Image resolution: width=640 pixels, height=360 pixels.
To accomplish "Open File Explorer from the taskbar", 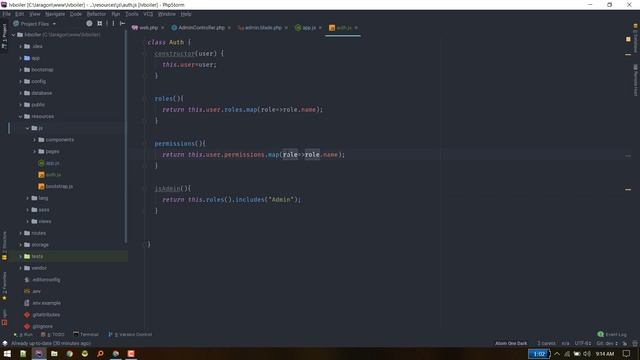I will point(54,353).
